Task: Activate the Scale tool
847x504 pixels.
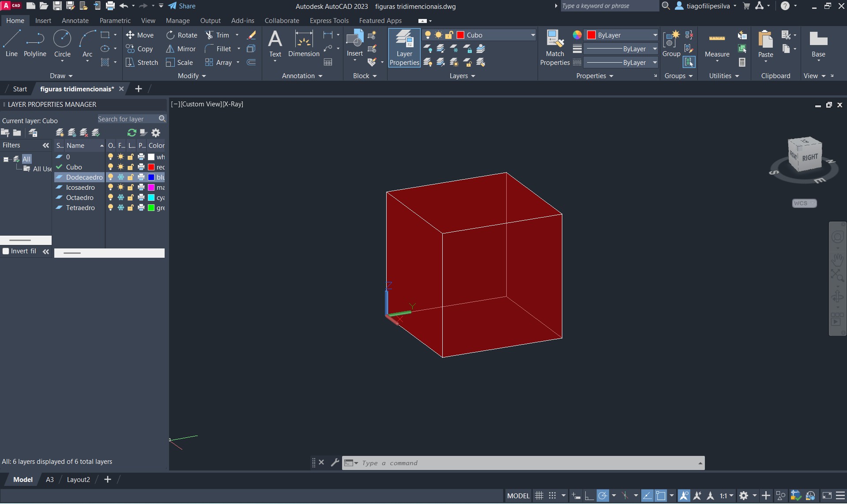Action: pyautogui.click(x=179, y=62)
